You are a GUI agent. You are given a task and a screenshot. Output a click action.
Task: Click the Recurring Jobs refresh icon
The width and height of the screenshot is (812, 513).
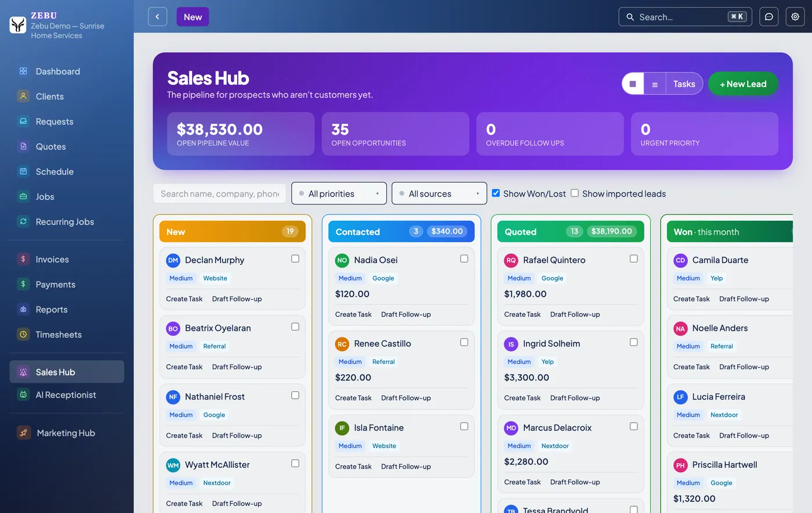click(23, 221)
